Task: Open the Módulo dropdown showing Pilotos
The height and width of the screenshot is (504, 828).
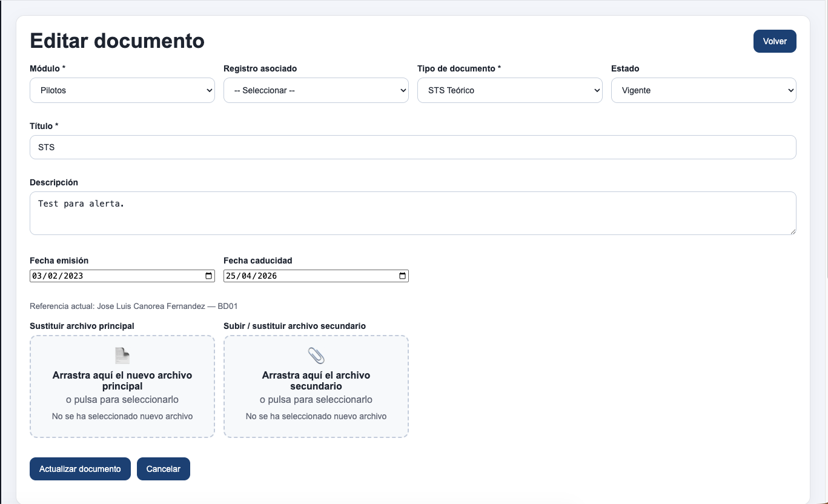Action: (122, 90)
